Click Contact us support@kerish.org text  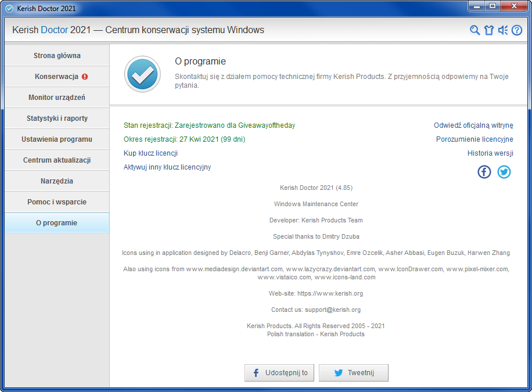click(x=316, y=310)
